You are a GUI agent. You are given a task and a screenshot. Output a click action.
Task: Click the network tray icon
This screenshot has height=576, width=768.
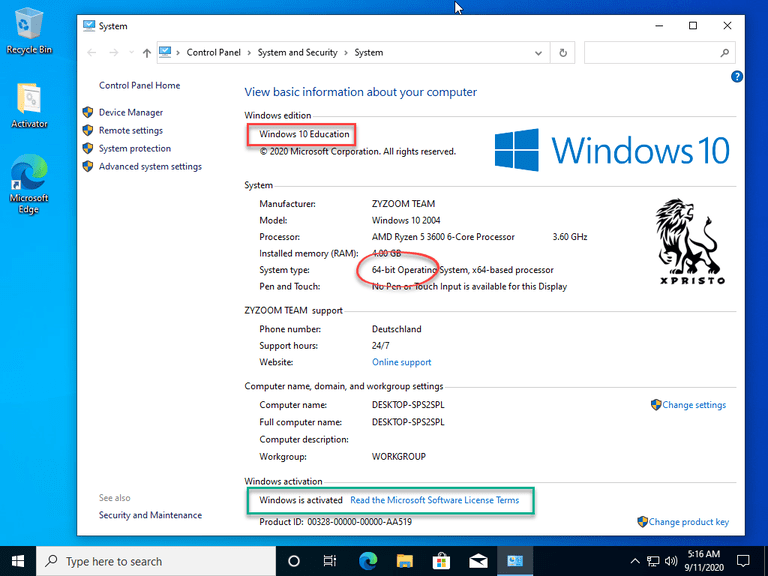pos(653,561)
